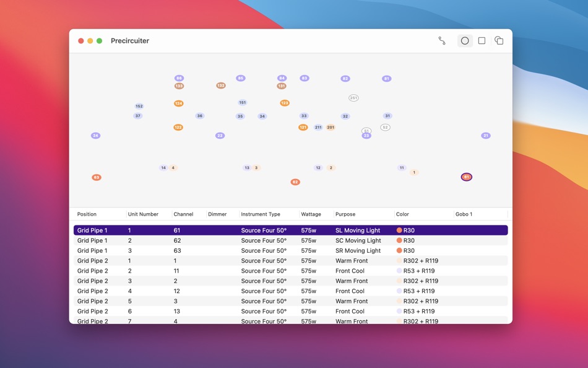
Task: Select fixture marker 22
Action: (x=220, y=136)
